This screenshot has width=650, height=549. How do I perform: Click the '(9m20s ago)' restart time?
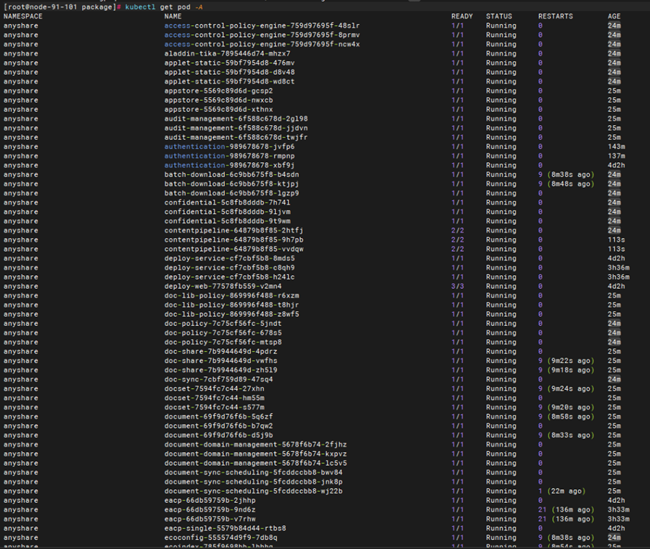coord(570,408)
